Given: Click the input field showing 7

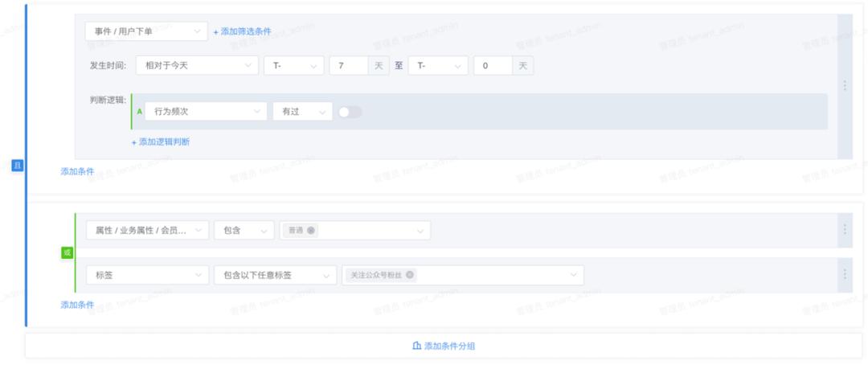Looking at the screenshot, I should 349,65.
